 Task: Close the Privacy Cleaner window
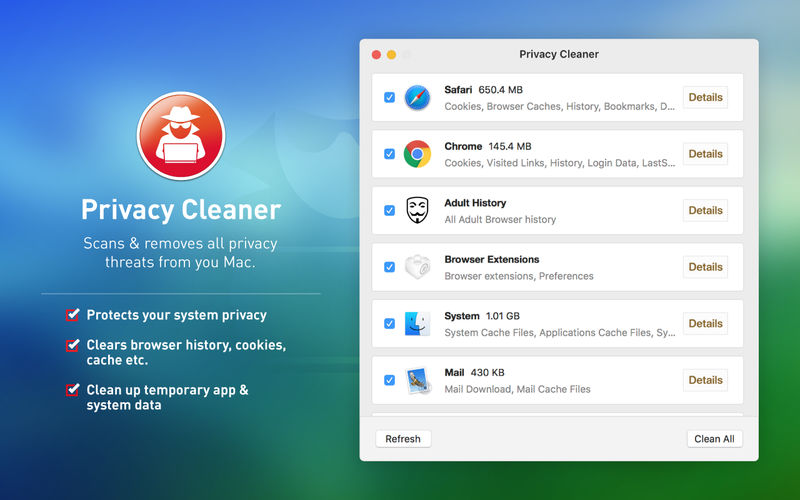377,55
